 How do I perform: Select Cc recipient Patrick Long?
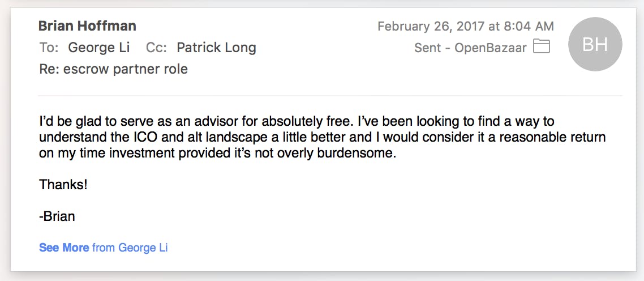tap(216, 48)
